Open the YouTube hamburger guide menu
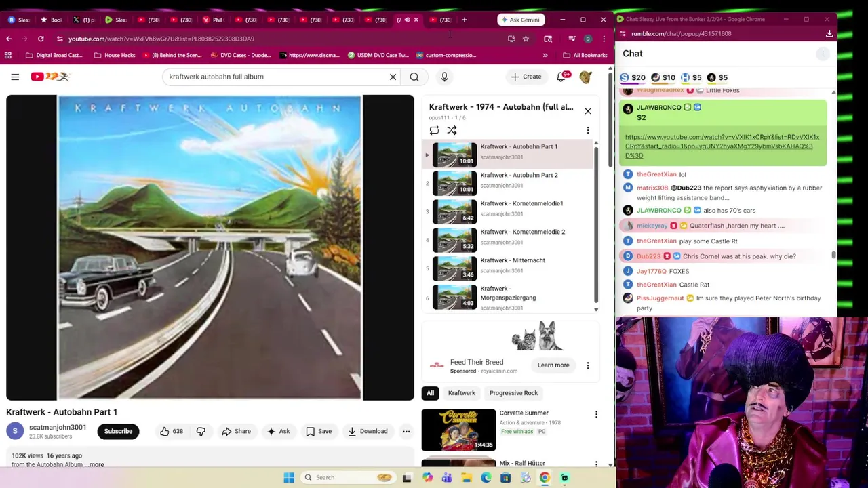 (15, 77)
